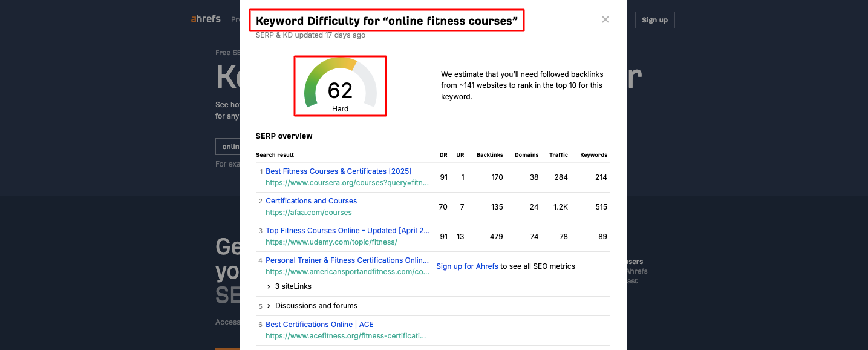Close the Keyword Difficulty dialog

[x=605, y=19]
